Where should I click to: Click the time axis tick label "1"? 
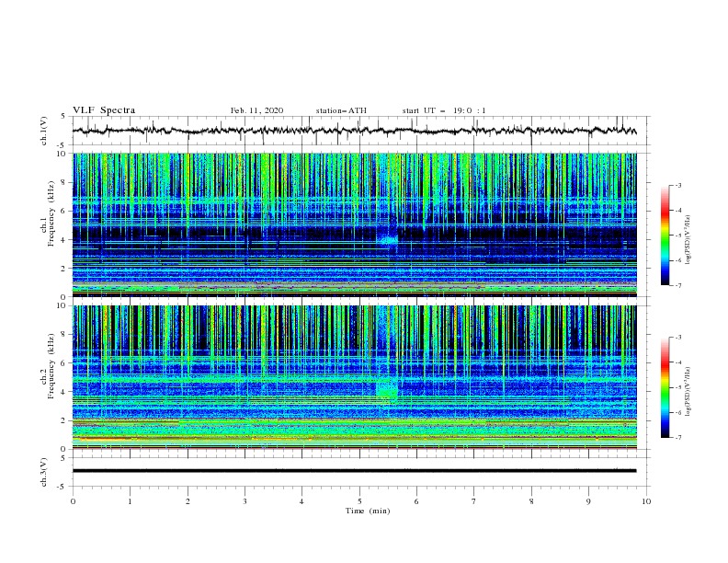click(130, 501)
